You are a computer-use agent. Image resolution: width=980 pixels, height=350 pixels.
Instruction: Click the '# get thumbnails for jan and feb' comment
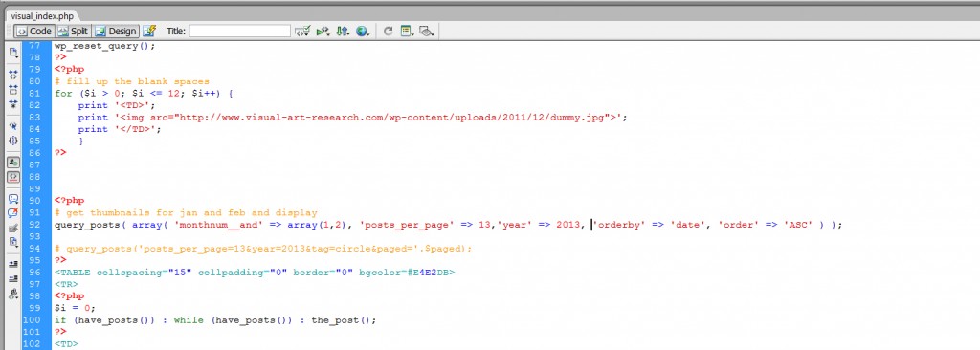click(x=186, y=212)
